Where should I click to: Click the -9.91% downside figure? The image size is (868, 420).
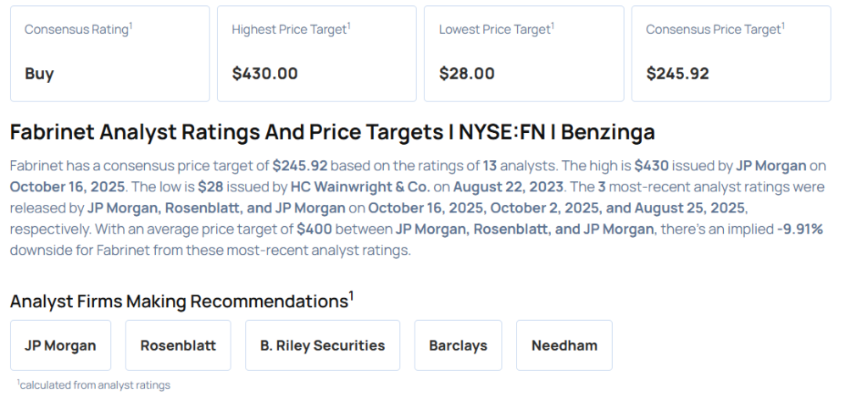799,229
